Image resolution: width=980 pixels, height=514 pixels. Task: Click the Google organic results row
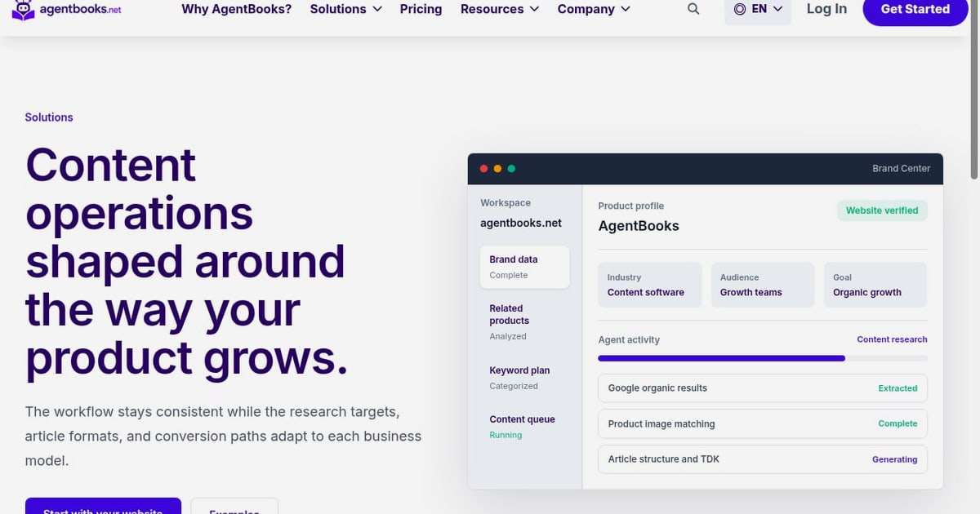(x=763, y=388)
